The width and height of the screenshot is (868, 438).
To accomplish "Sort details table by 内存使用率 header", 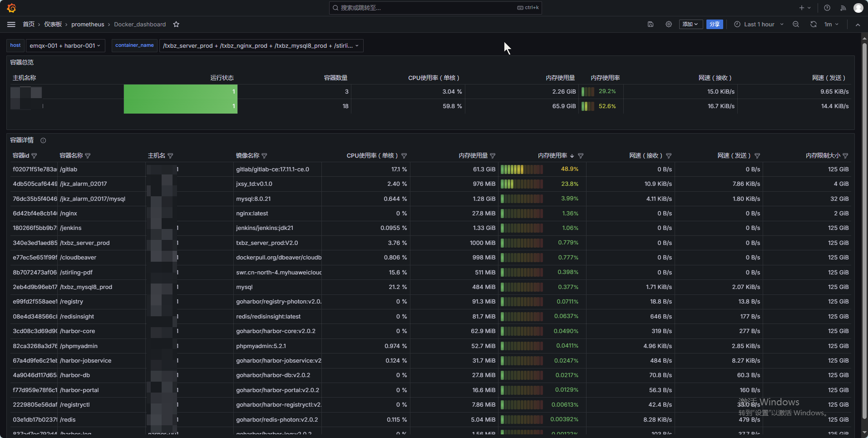I will [x=552, y=156].
